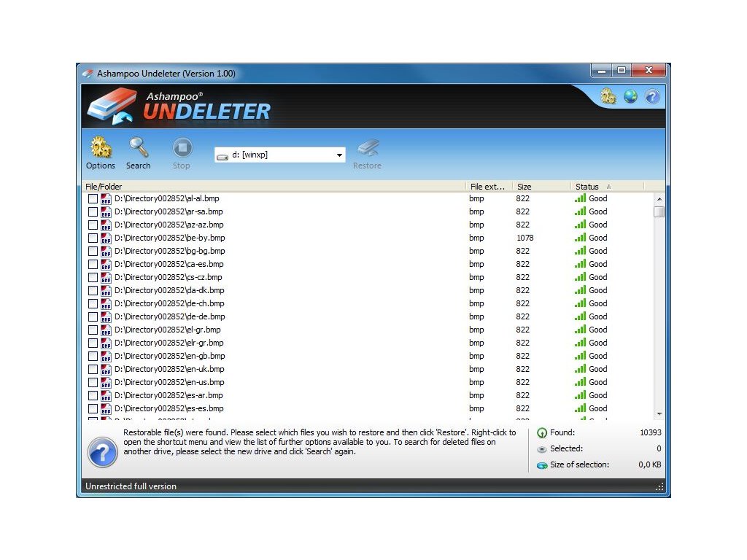
Task: Click the list scrollbar up arrow
Action: [x=659, y=199]
